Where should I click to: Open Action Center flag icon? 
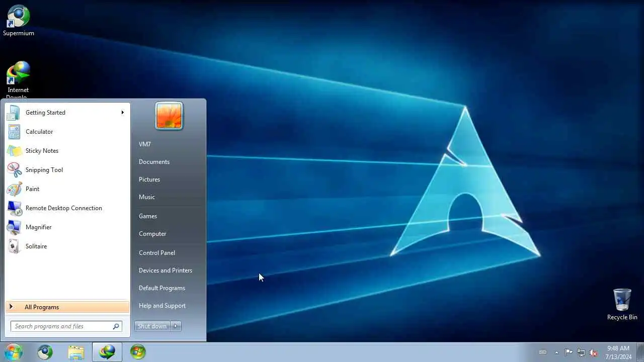(569, 352)
